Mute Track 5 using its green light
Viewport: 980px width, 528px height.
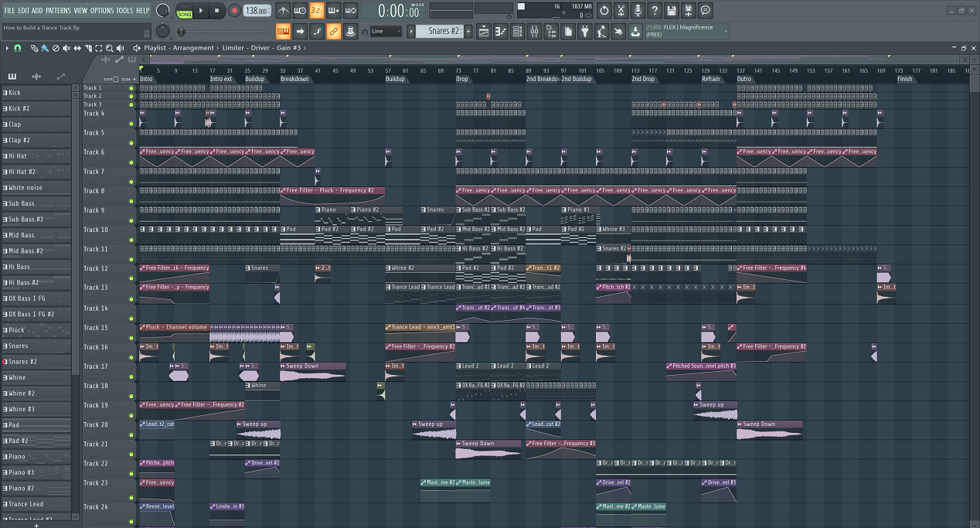point(131,143)
